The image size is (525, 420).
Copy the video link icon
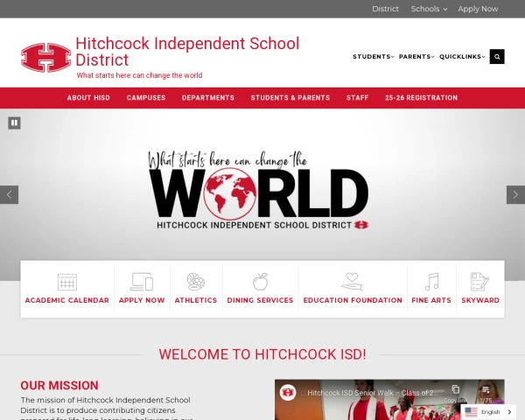[455, 389]
